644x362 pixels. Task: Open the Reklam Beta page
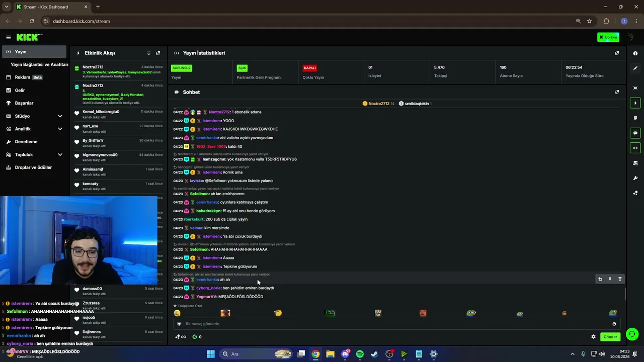tap(34, 77)
